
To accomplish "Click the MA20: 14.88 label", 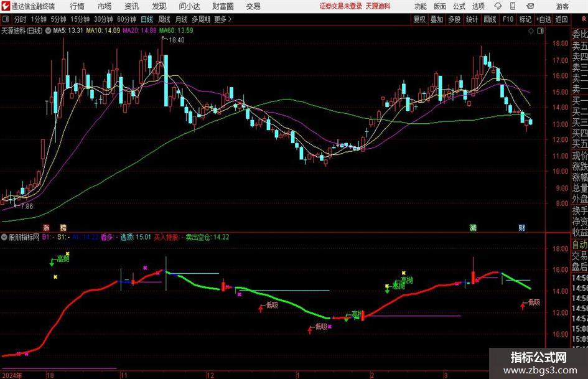I will 139,30.
